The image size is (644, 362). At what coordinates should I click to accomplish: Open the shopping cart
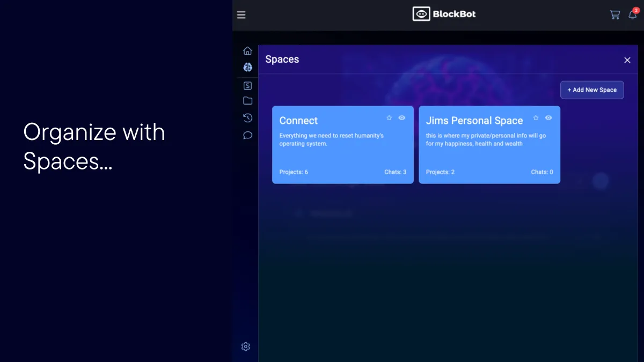coord(615,15)
